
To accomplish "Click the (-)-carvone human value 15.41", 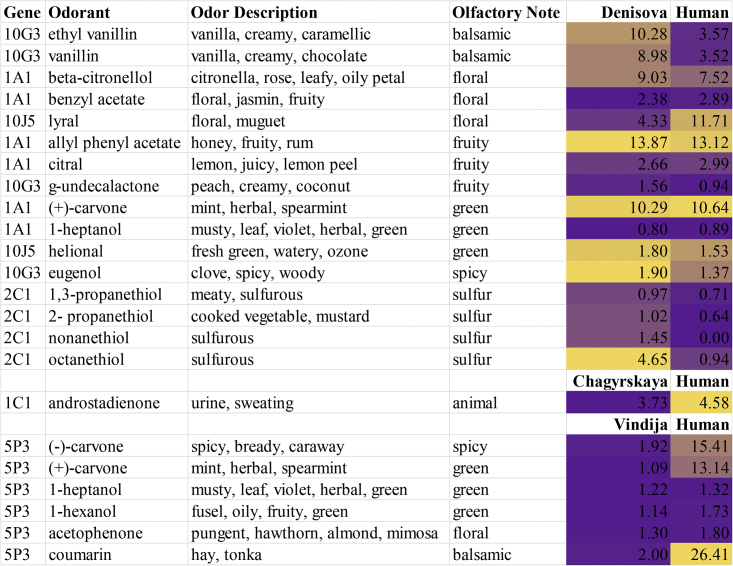I will click(702, 446).
